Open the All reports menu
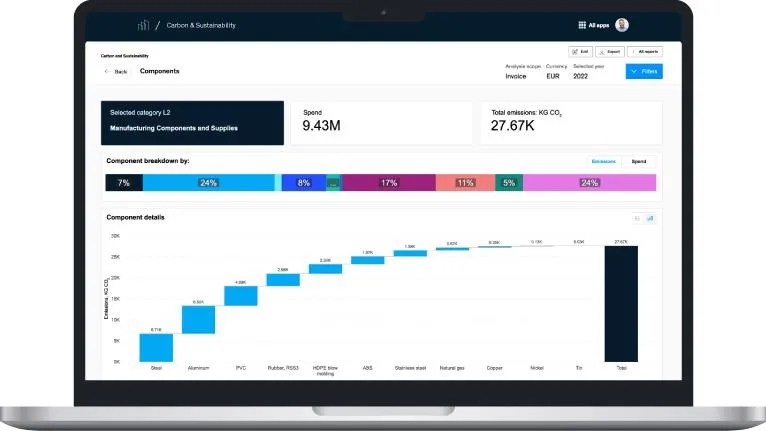The width and height of the screenshot is (766, 431). click(645, 51)
